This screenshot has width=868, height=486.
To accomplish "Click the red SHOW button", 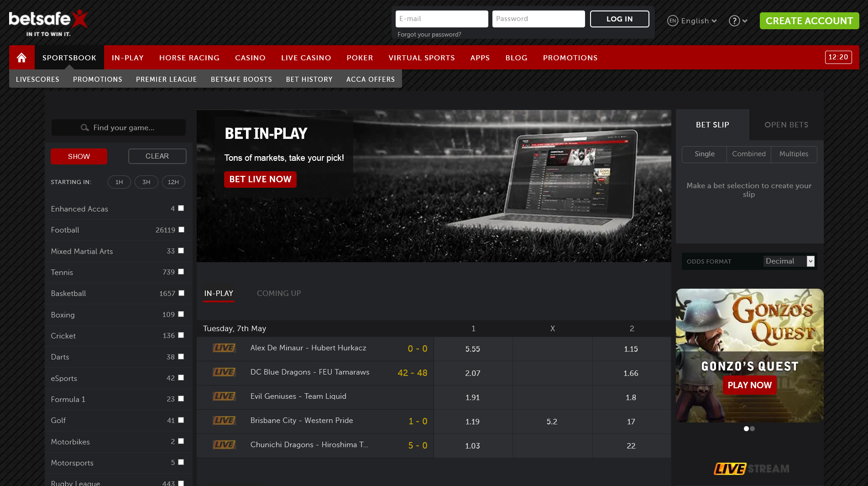I will click(x=79, y=156).
